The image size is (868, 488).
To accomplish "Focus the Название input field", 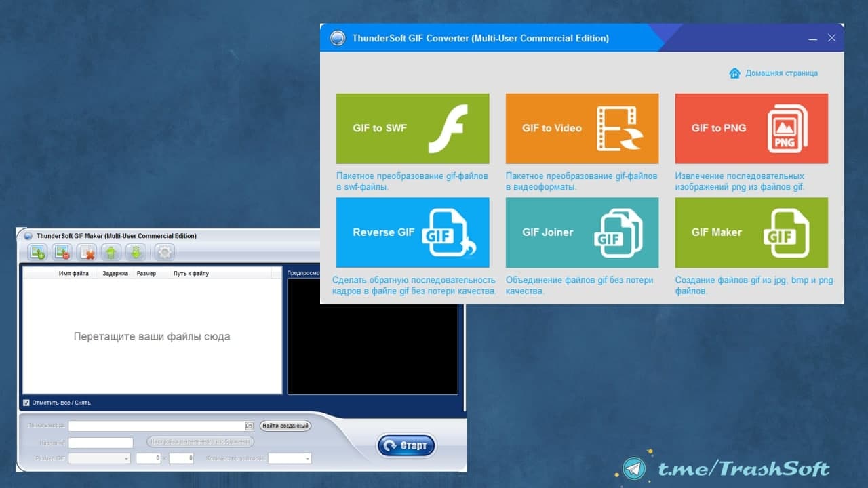I will click(101, 443).
